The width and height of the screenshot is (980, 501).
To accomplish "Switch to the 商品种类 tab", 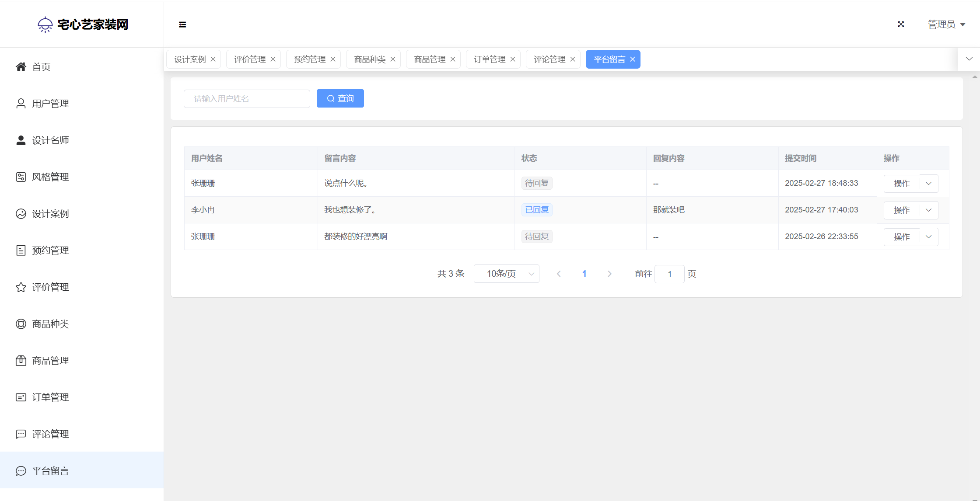I will click(370, 59).
